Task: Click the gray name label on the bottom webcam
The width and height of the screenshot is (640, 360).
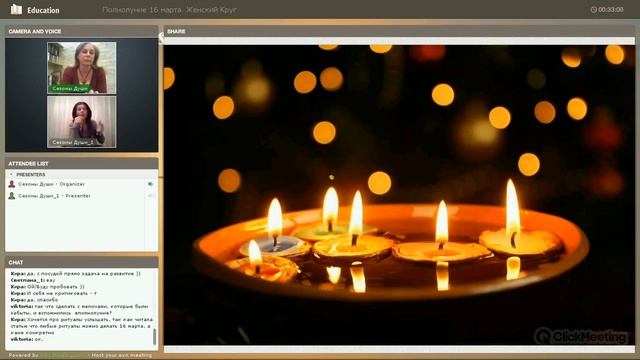Action: [x=73, y=142]
